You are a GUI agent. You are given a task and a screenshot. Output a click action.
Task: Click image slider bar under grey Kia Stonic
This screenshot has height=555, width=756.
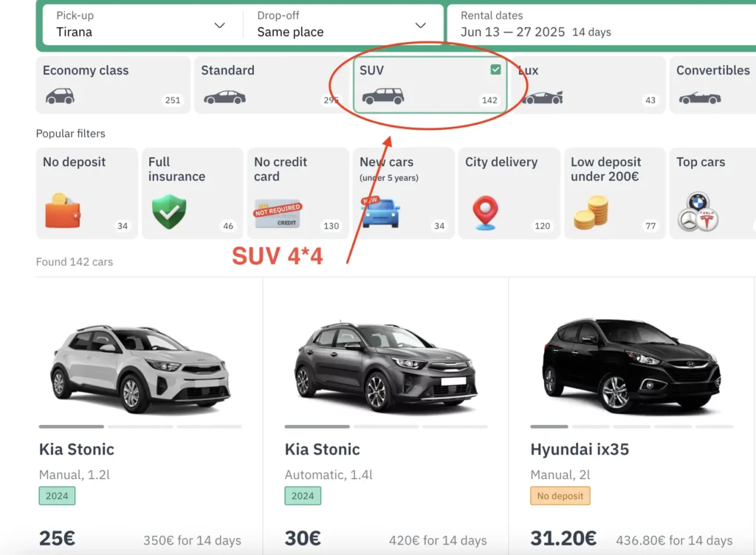(x=385, y=427)
